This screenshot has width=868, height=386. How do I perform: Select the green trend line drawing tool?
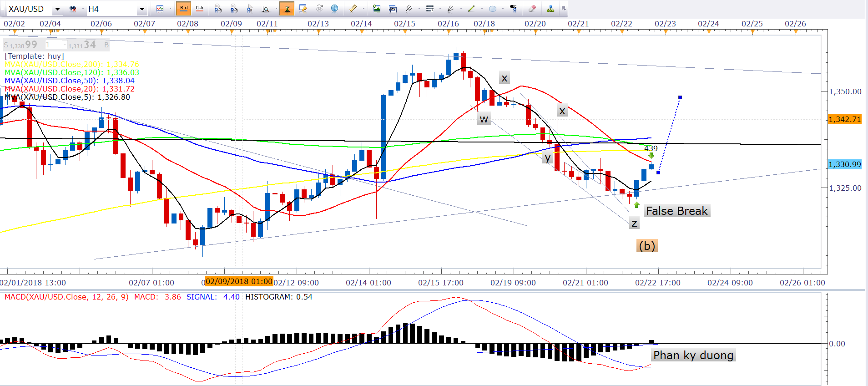tap(471, 9)
